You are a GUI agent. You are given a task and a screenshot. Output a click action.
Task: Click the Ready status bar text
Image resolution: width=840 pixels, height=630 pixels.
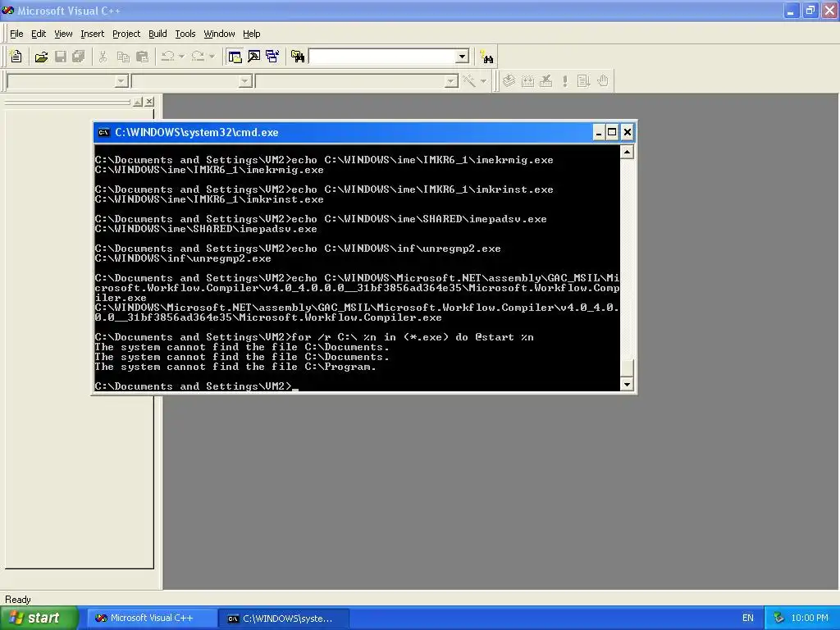click(x=18, y=600)
